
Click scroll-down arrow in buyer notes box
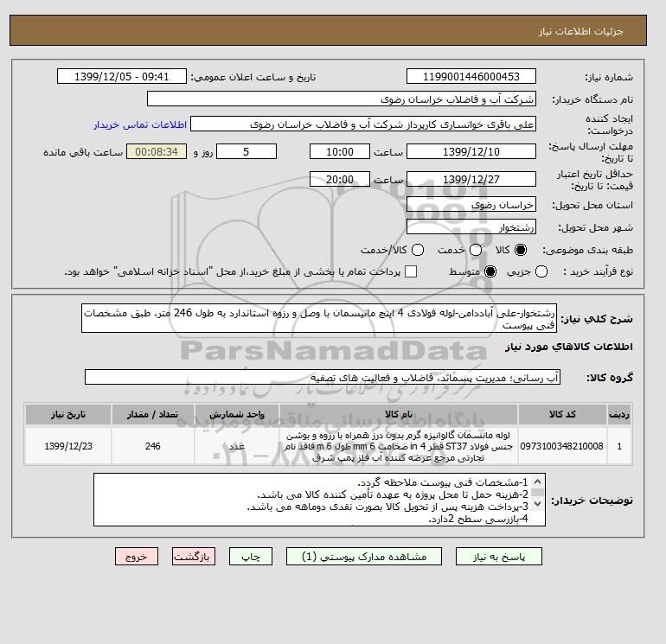(x=537, y=503)
